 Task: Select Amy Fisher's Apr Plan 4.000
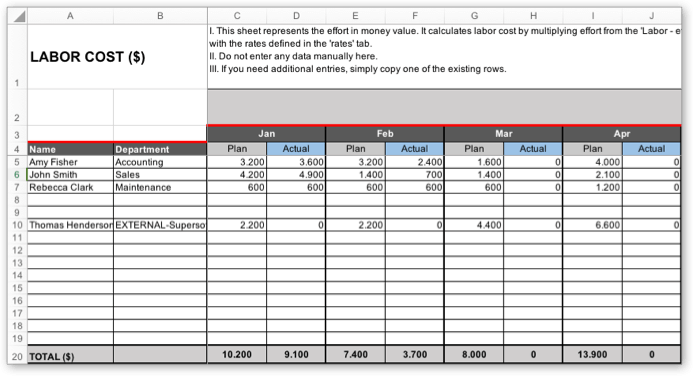(593, 162)
